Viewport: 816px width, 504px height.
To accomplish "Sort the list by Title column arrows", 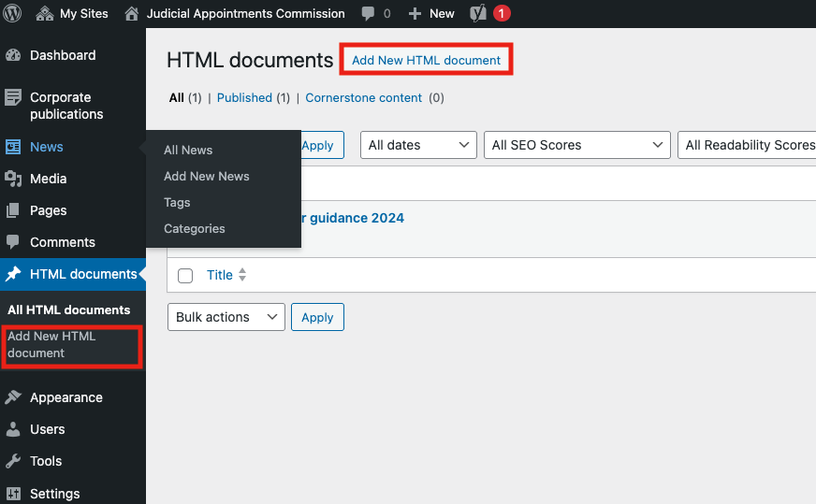I will [242, 275].
